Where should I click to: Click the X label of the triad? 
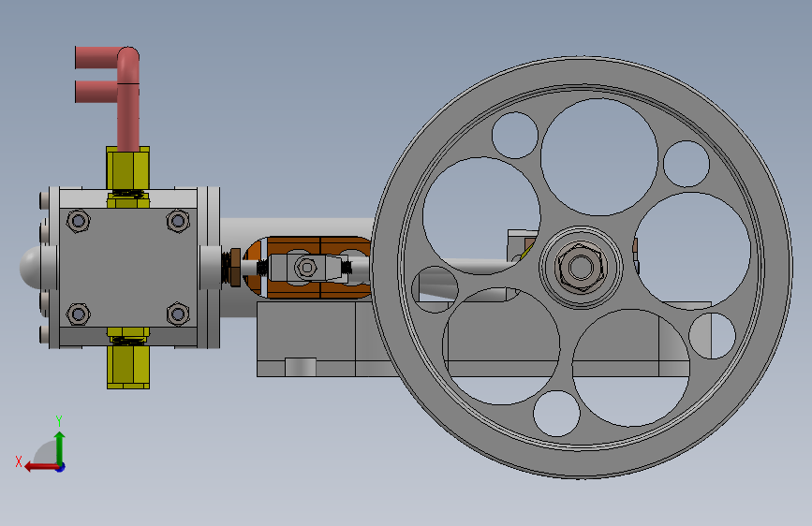coord(19,461)
